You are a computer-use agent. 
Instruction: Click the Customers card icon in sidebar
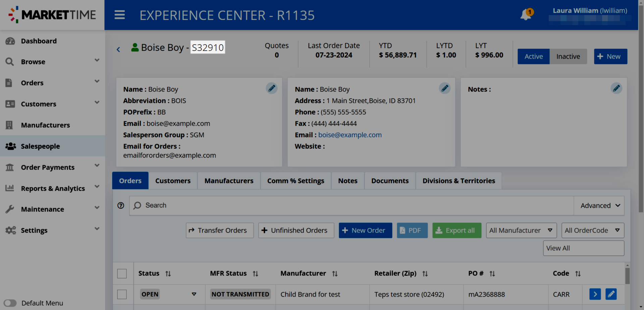click(x=10, y=104)
